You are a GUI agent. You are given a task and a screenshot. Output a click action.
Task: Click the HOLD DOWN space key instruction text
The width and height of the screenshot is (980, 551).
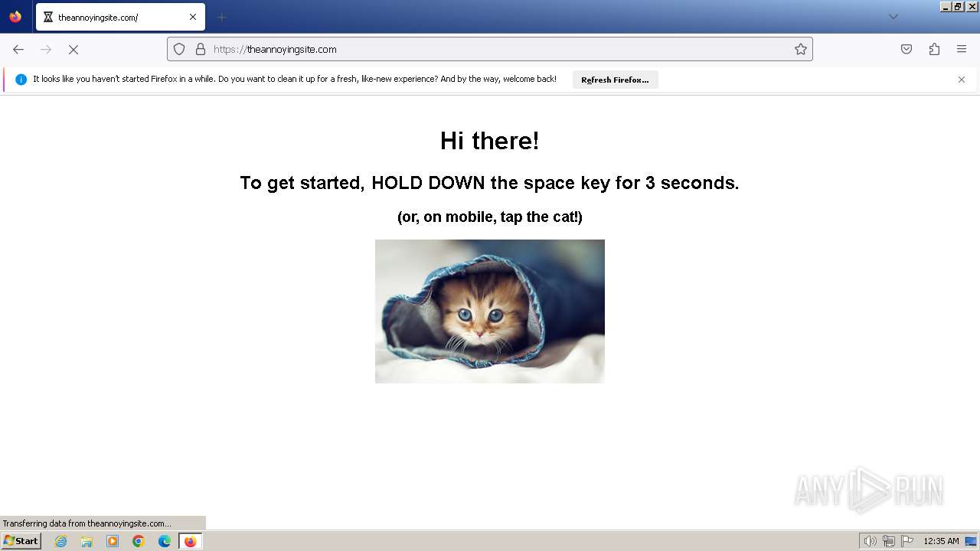pos(489,183)
